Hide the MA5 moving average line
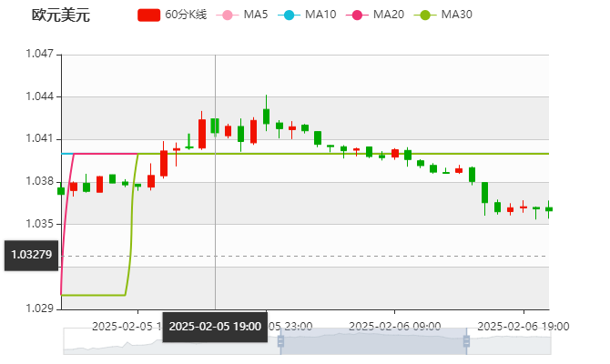 [256, 15]
